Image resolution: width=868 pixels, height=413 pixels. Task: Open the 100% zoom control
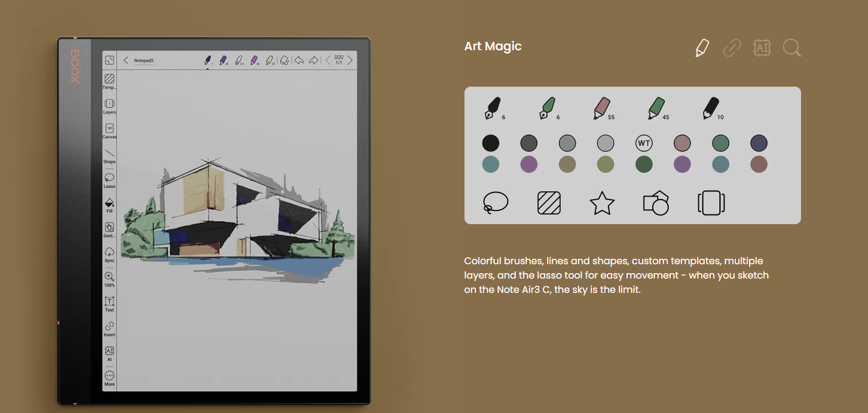109,277
